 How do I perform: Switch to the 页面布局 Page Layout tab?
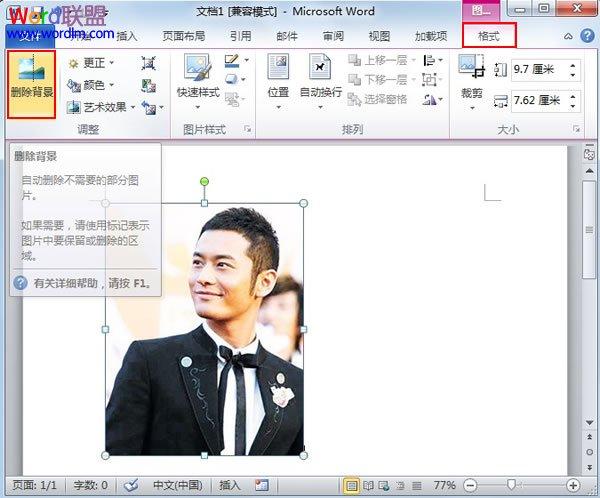tap(184, 36)
